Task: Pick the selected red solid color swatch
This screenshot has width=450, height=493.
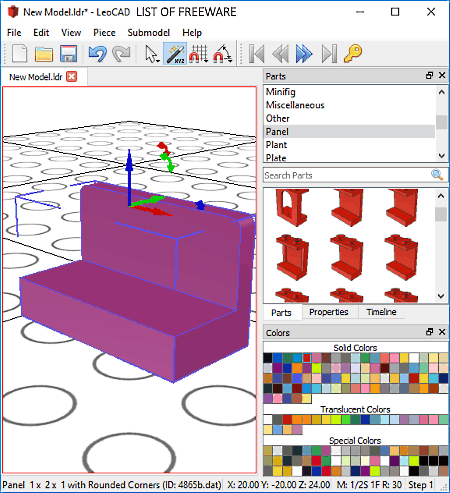Action: (307, 358)
